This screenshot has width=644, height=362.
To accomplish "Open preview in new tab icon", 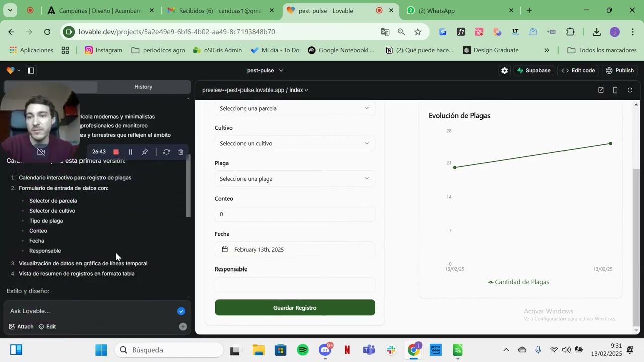I will [601, 90].
